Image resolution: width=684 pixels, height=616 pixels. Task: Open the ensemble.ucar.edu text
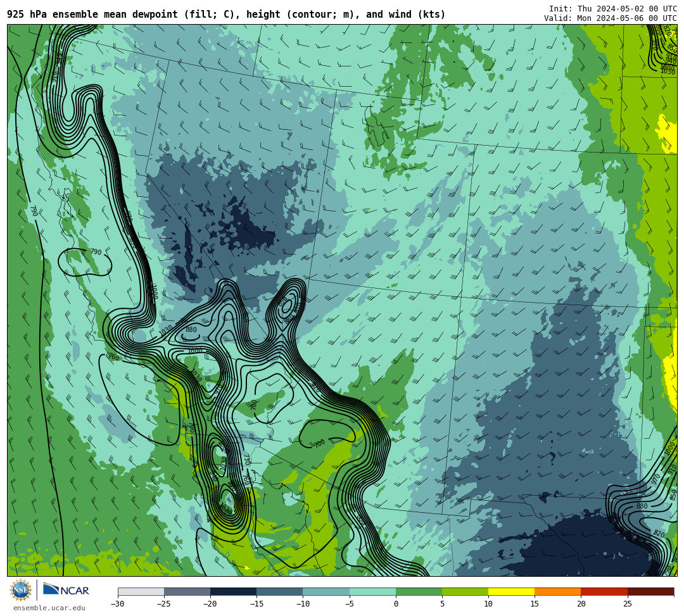click(49, 608)
